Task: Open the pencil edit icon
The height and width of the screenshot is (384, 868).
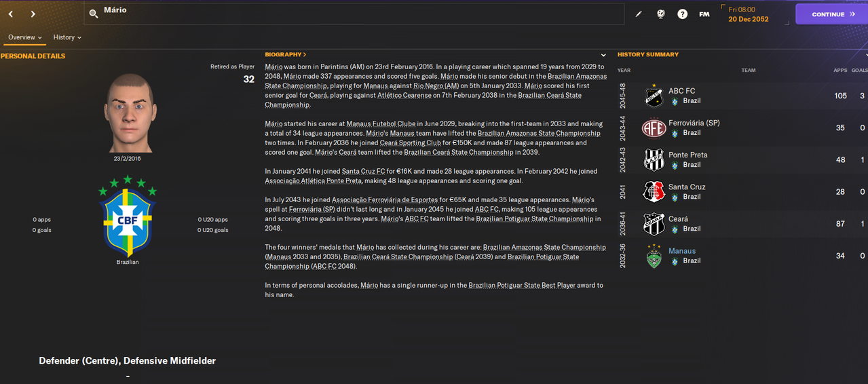Action: click(x=639, y=14)
